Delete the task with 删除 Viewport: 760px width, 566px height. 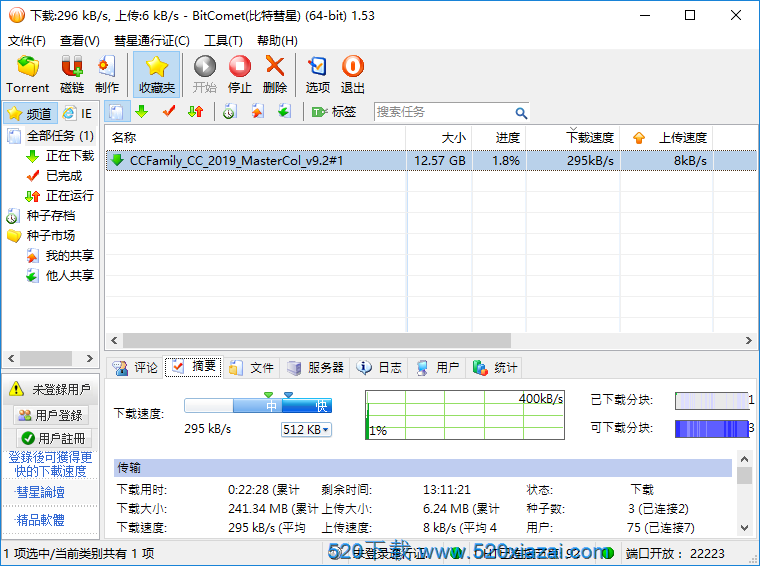tap(275, 75)
